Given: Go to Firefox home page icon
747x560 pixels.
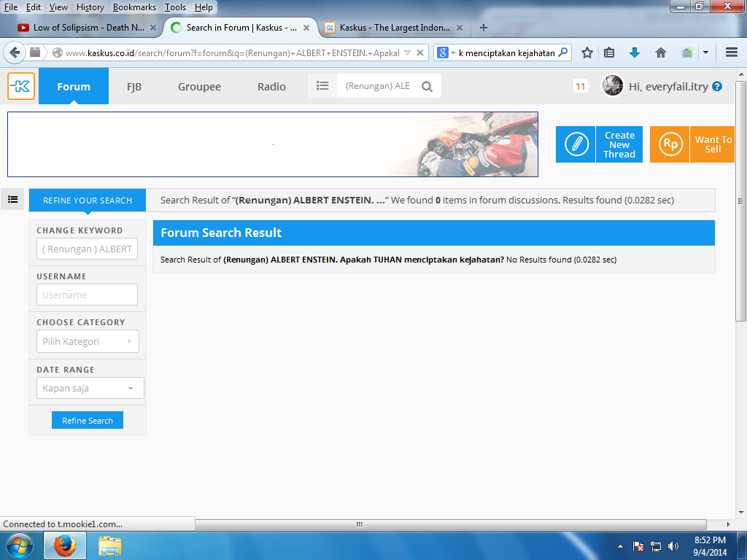Looking at the screenshot, I should click(x=660, y=52).
